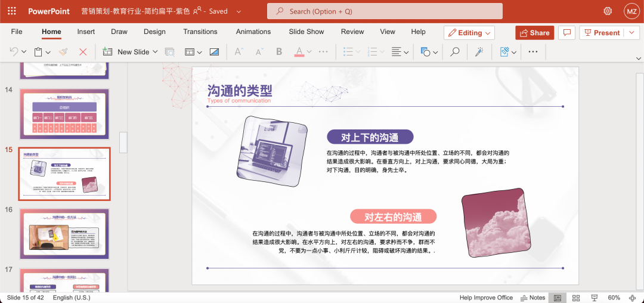
Task: Switch to the Slide Show tab
Action: (306, 32)
